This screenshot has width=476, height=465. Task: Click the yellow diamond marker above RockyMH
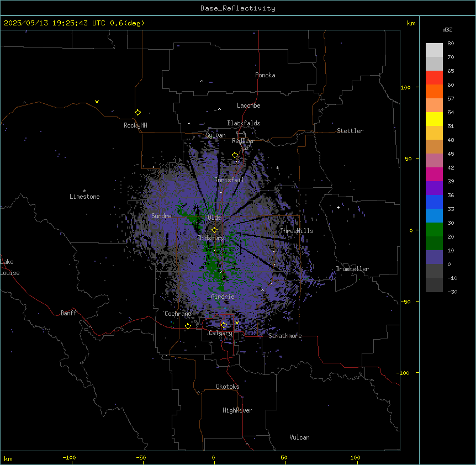pos(137,113)
